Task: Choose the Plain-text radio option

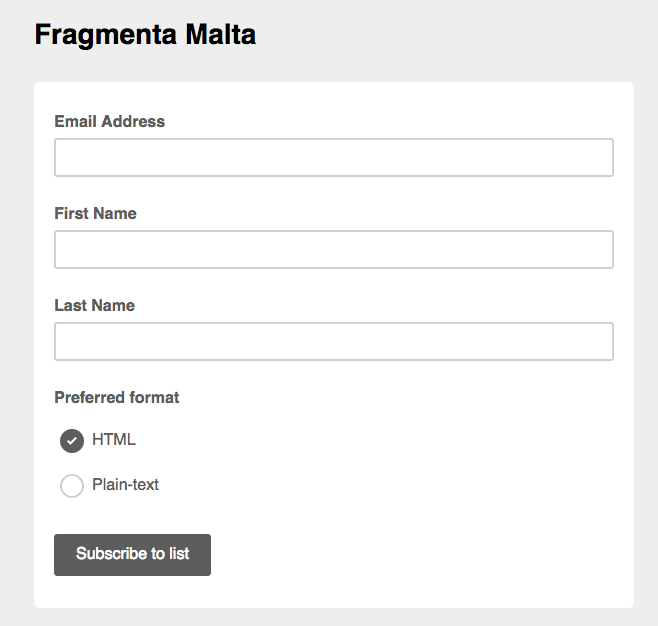Action: 72,486
